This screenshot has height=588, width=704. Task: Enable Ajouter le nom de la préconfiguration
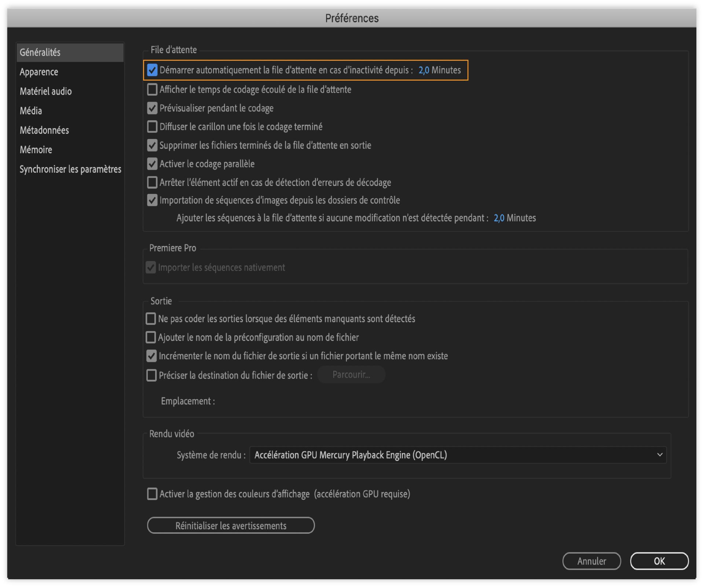151,337
